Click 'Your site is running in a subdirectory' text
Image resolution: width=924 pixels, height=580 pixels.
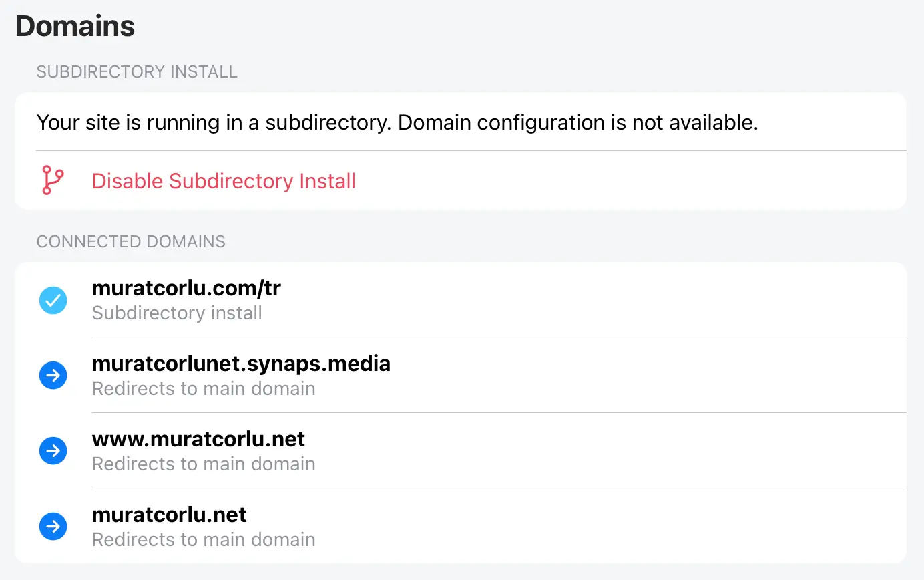pos(214,123)
